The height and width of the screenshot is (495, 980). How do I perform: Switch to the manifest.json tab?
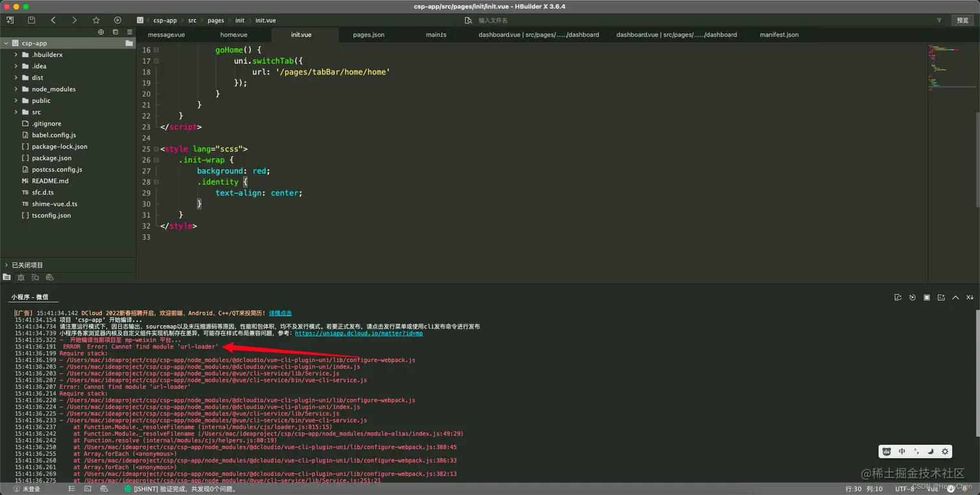click(779, 34)
